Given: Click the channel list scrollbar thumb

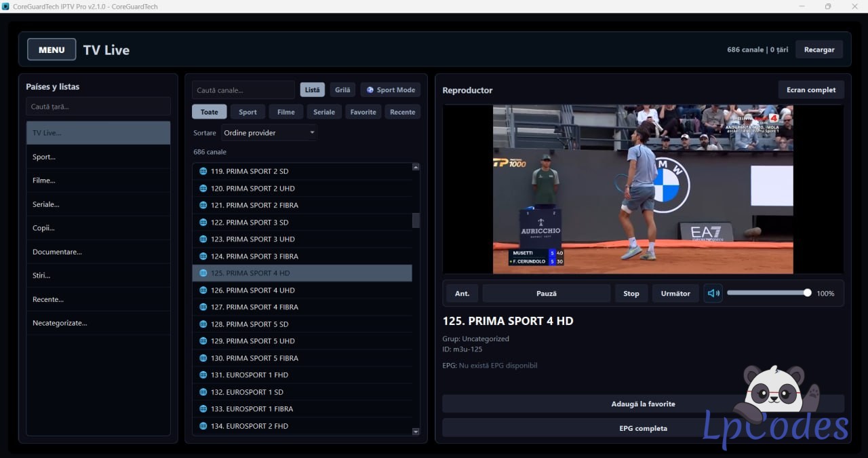Looking at the screenshot, I should click(x=416, y=221).
